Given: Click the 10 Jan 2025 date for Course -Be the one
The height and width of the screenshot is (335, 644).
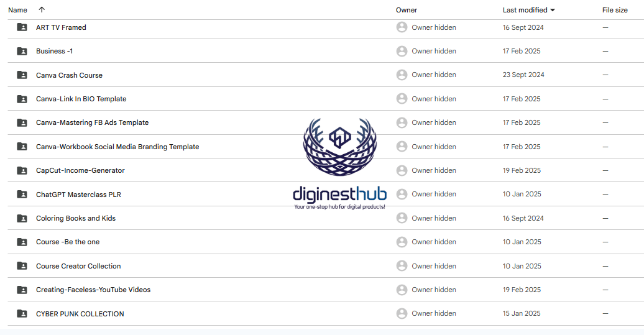Looking at the screenshot, I should tap(522, 242).
